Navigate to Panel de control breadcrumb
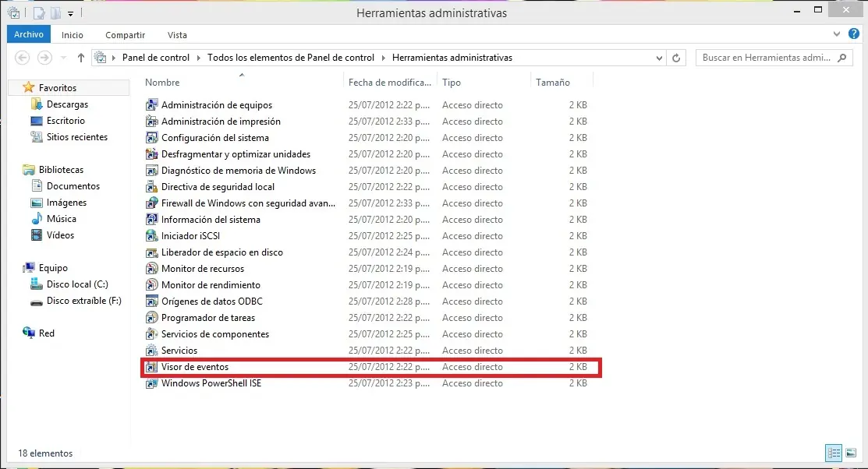The image size is (868, 469). [x=155, y=58]
